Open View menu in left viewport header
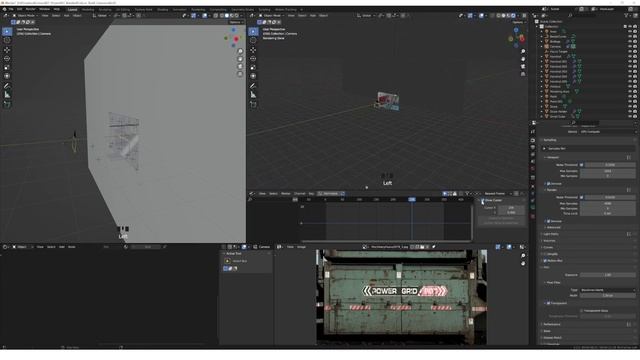 coord(45,16)
